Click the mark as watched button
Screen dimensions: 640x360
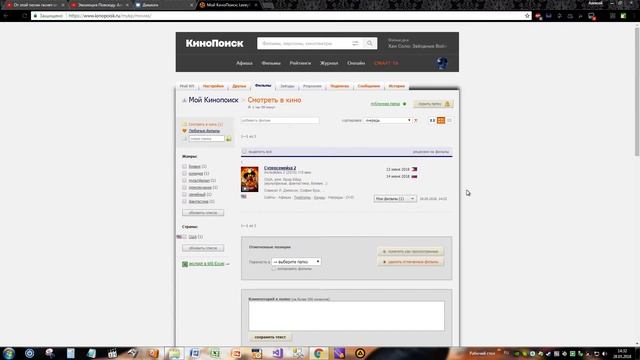411,251
